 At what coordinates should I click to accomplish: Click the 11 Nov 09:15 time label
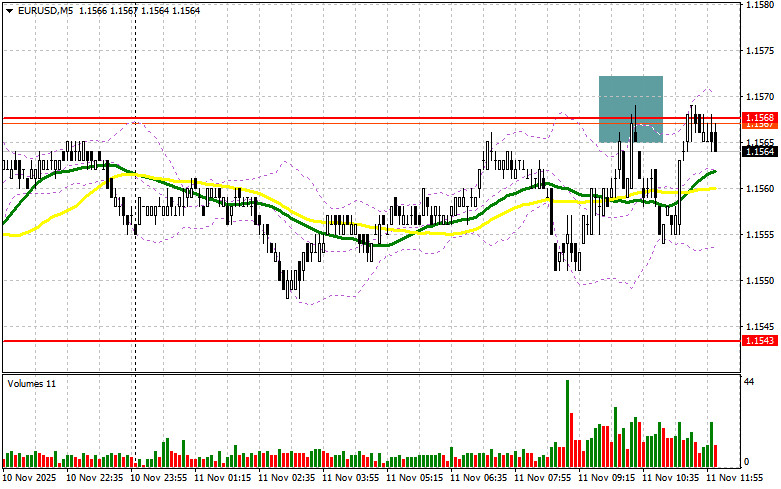pos(607,478)
